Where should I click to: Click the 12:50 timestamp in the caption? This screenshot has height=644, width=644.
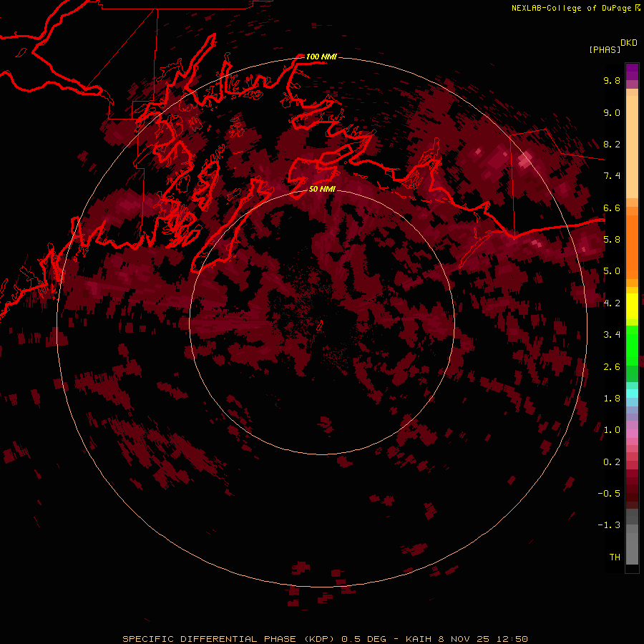(512, 639)
